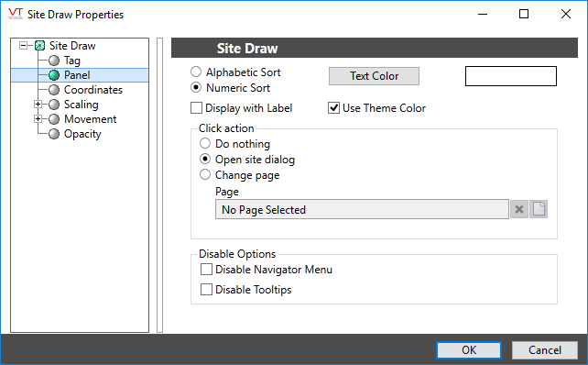
Task: Click the gray Tag node icon
Action: click(54, 61)
